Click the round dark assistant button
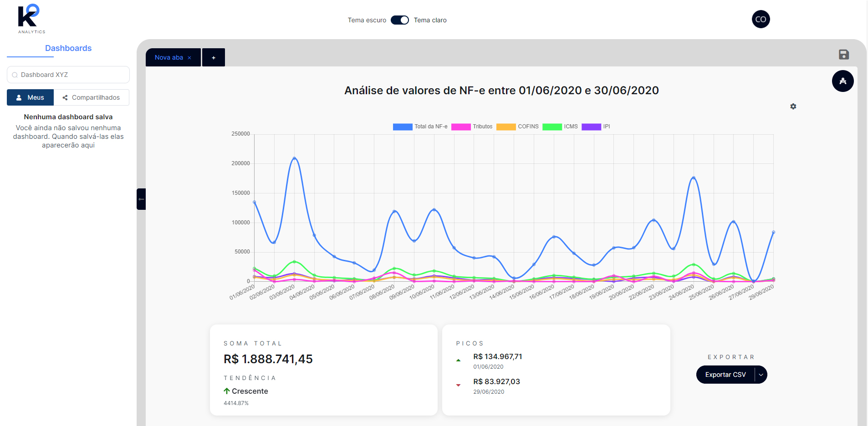 tap(843, 81)
